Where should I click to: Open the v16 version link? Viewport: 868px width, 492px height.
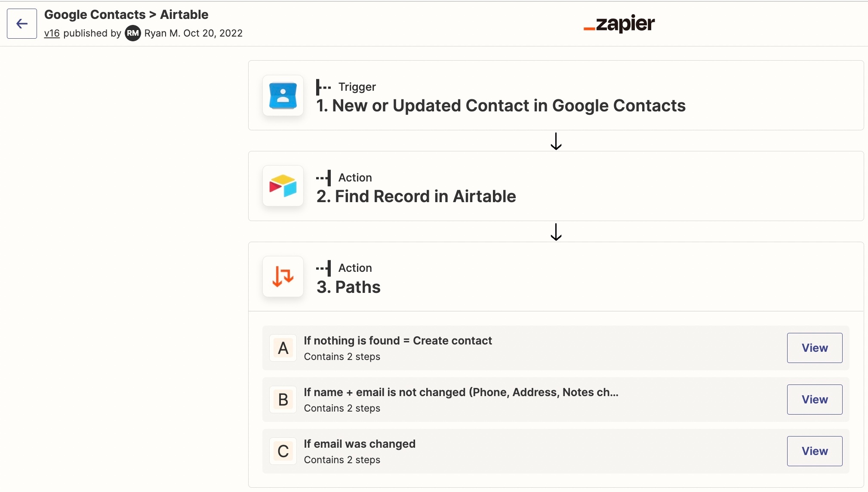click(52, 33)
